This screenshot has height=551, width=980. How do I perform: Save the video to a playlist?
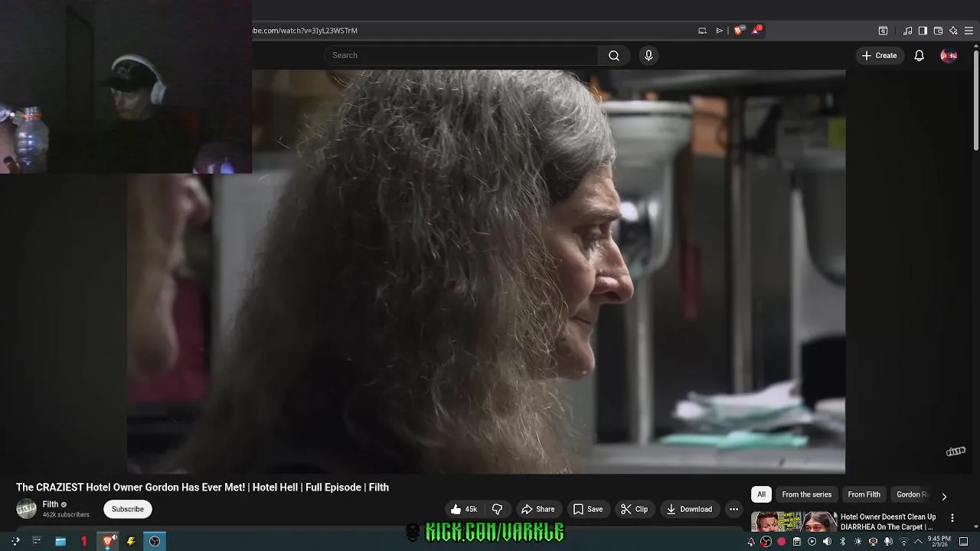click(587, 509)
